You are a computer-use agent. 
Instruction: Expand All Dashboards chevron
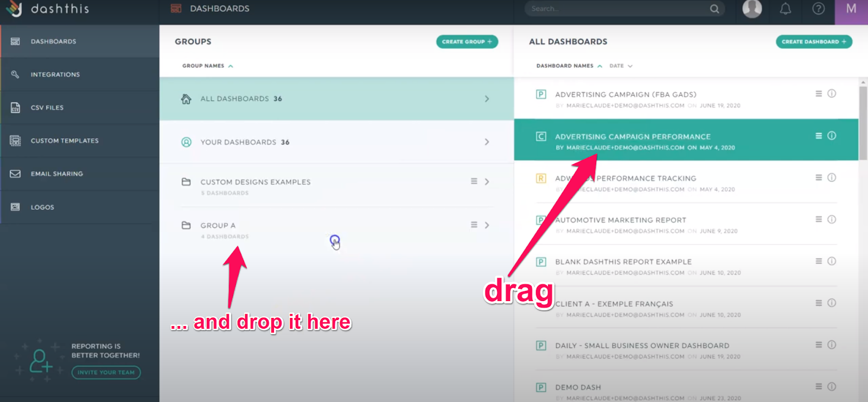(487, 99)
